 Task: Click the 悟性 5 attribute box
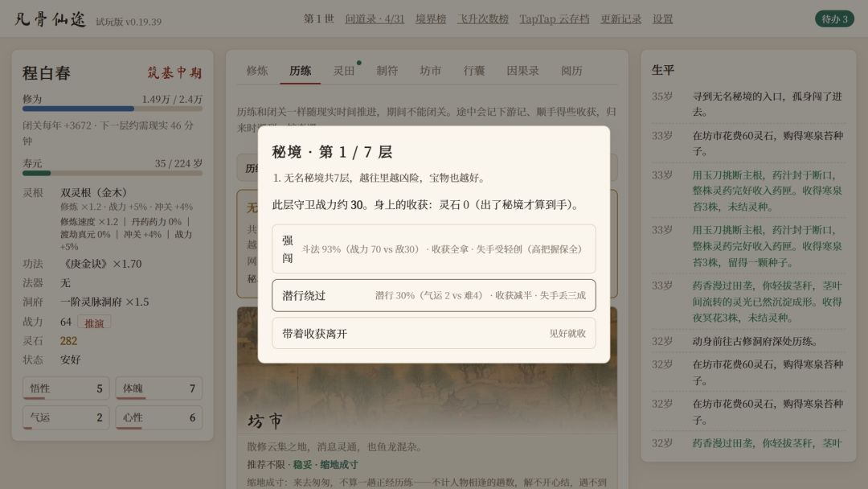(x=66, y=388)
